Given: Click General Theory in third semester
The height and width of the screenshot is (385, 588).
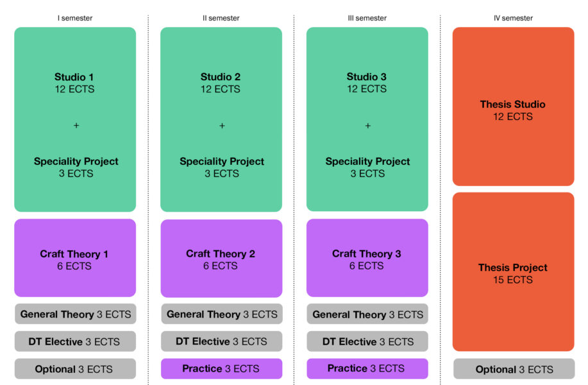Looking at the screenshot, I should coord(367,314).
